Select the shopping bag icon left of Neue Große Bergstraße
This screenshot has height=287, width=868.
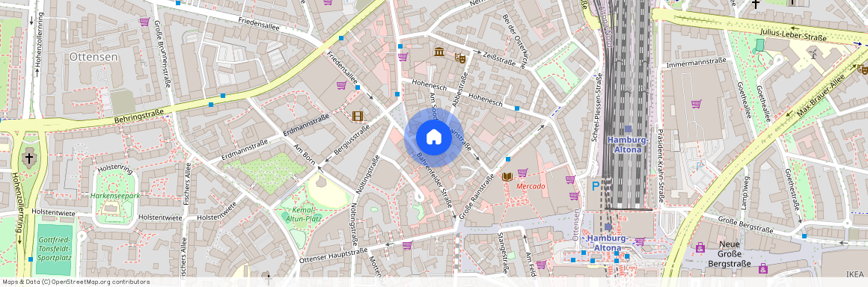point(700,247)
